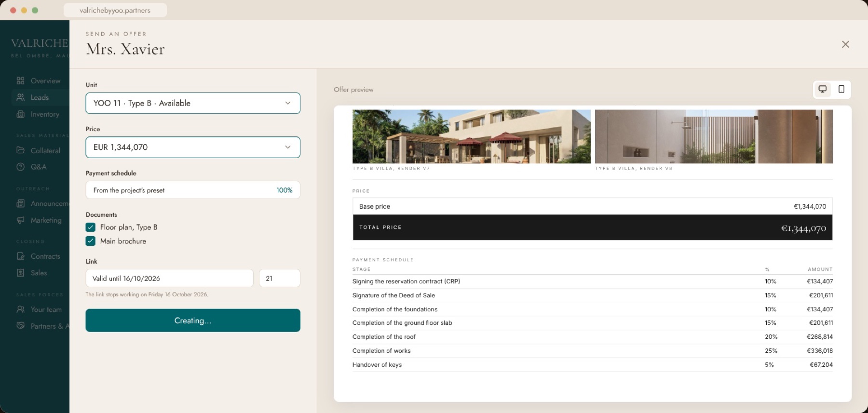The image size is (868, 413).
Task: Click the Your team people icon
Action: [x=20, y=309]
